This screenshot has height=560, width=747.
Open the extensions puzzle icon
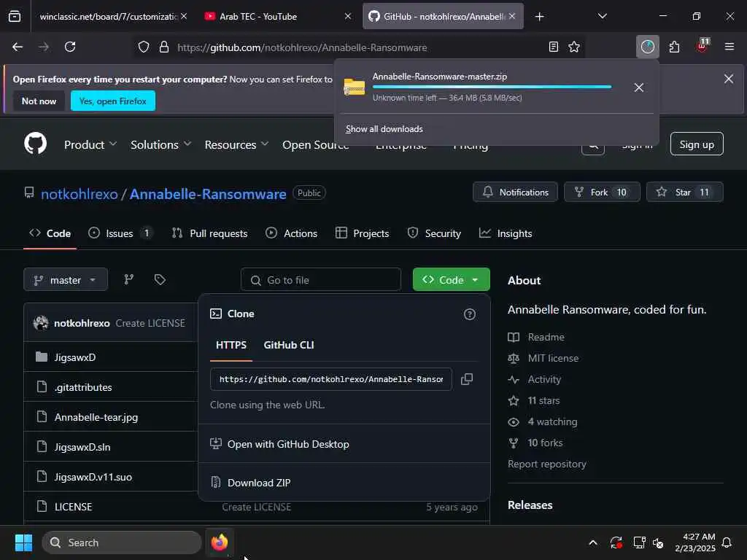(x=674, y=47)
